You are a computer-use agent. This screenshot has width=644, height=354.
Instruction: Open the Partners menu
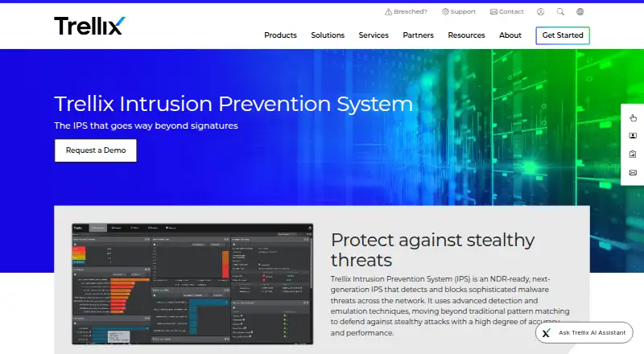coord(418,35)
